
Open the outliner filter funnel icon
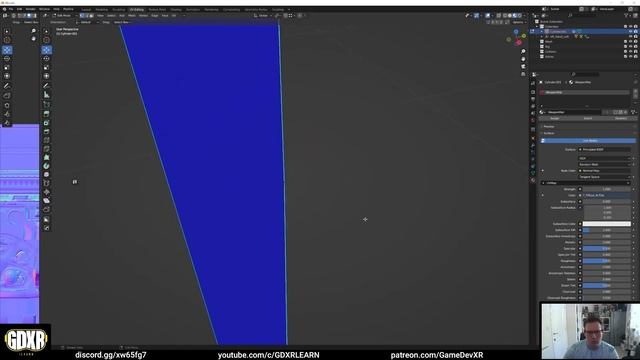point(626,16)
